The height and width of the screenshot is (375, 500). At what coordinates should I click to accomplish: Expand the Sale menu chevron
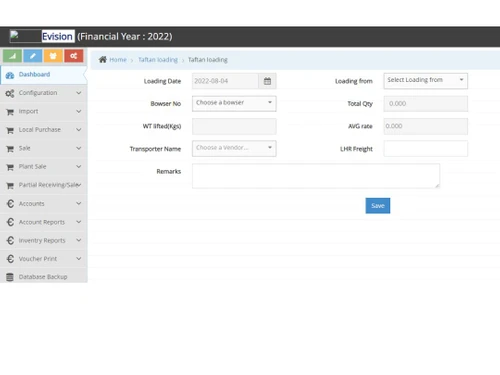pyautogui.click(x=79, y=148)
